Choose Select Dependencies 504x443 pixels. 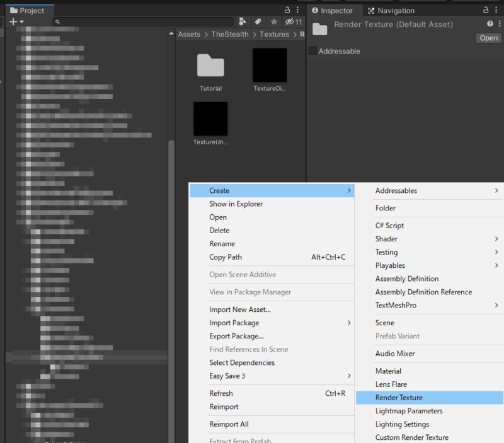pos(272,362)
